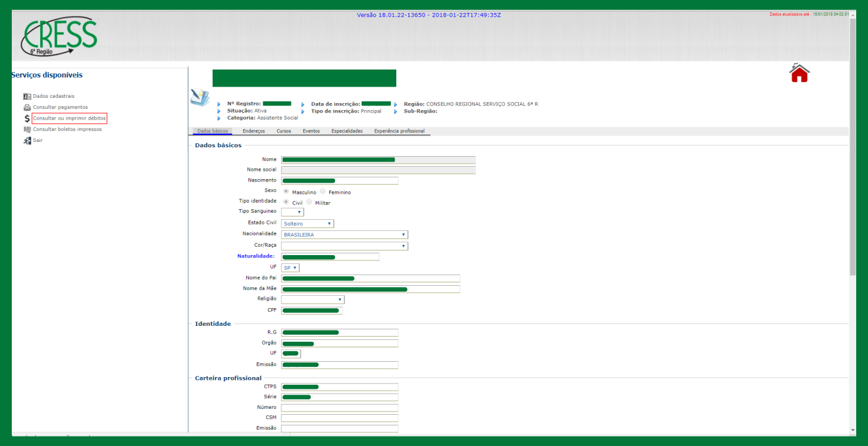
Task: Click the Consultar pagamentos printer icon
Action: tap(27, 107)
